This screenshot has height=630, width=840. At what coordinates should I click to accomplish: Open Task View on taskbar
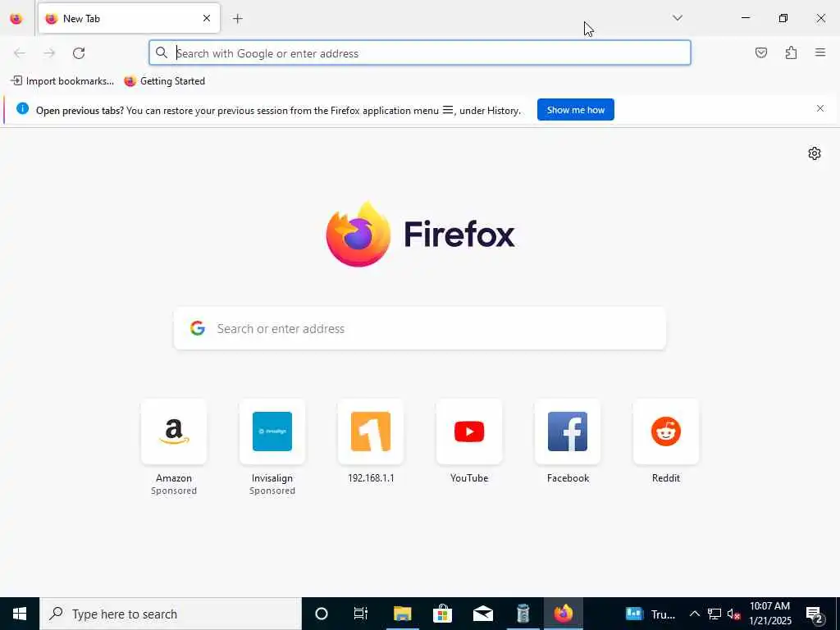tap(361, 614)
